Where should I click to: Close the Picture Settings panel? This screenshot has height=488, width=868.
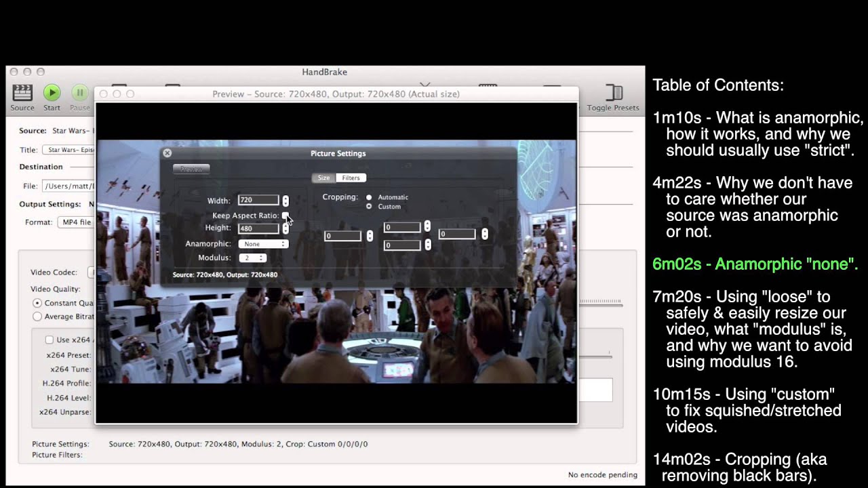coord(167,153)
